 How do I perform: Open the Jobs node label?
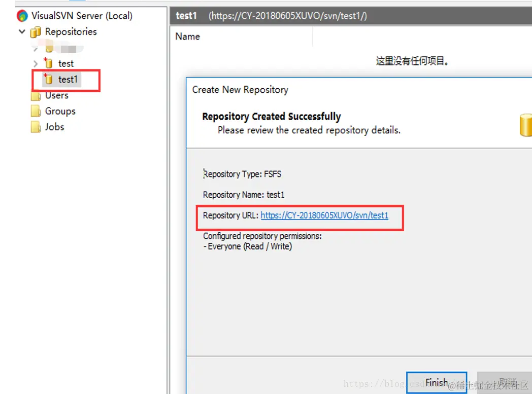pyautogui.click(x=55, y=127)
